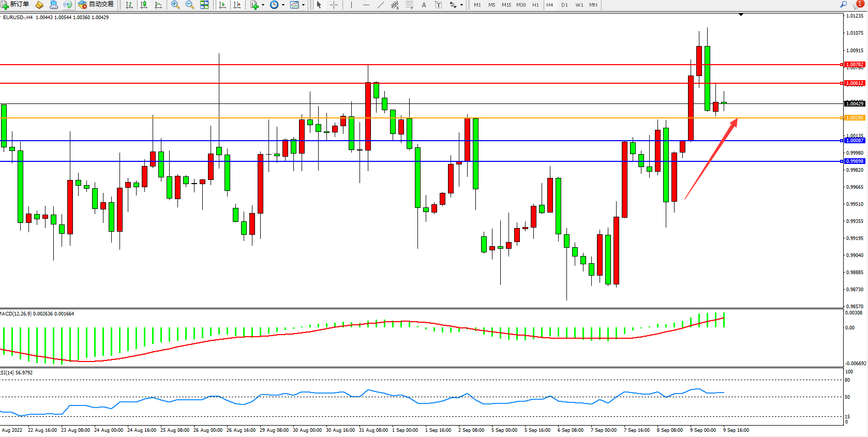This screenshot has width=868, height=437.
Task: Select the crosshair tool
Action: pos(334,5)
